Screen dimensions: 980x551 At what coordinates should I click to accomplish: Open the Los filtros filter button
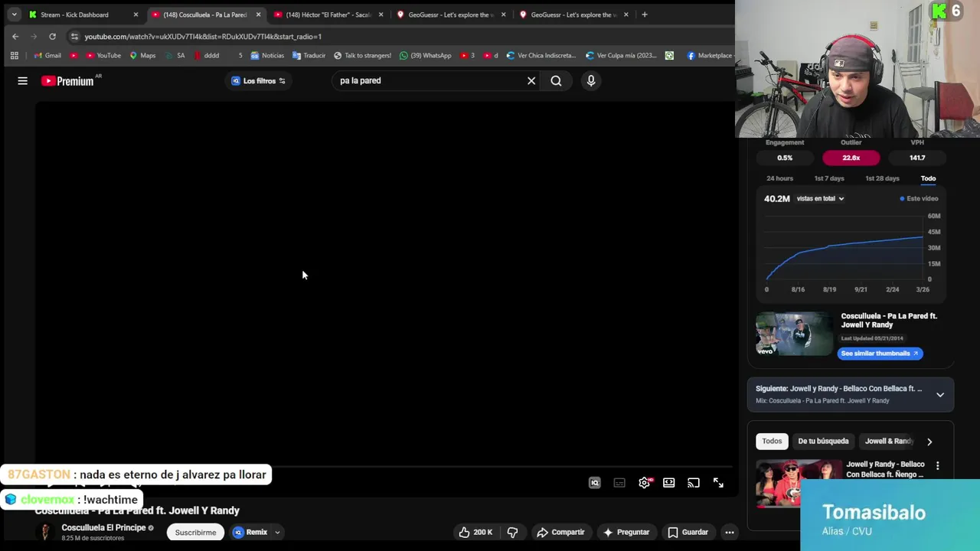coord(259,80)
